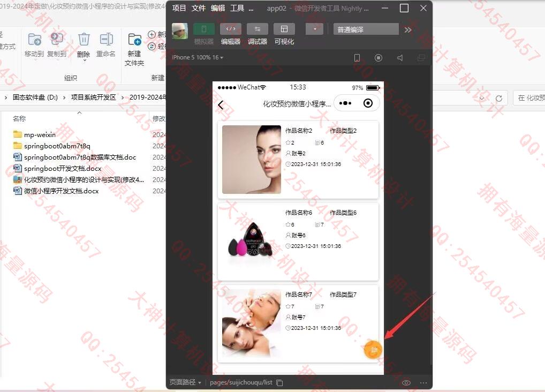Viewport: 545px width, 392px height.
Task: Maximize the WeChat DevTools window
Action: pos(404,8)
